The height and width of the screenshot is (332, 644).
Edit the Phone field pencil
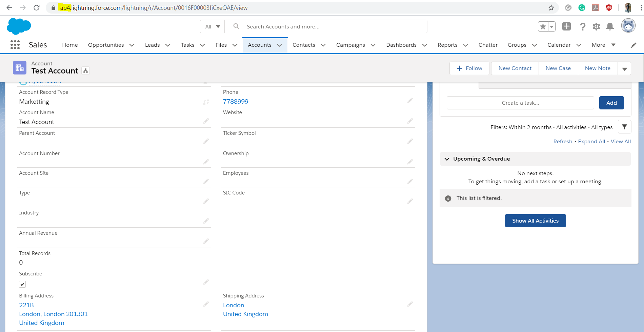(x=410, y=101)
